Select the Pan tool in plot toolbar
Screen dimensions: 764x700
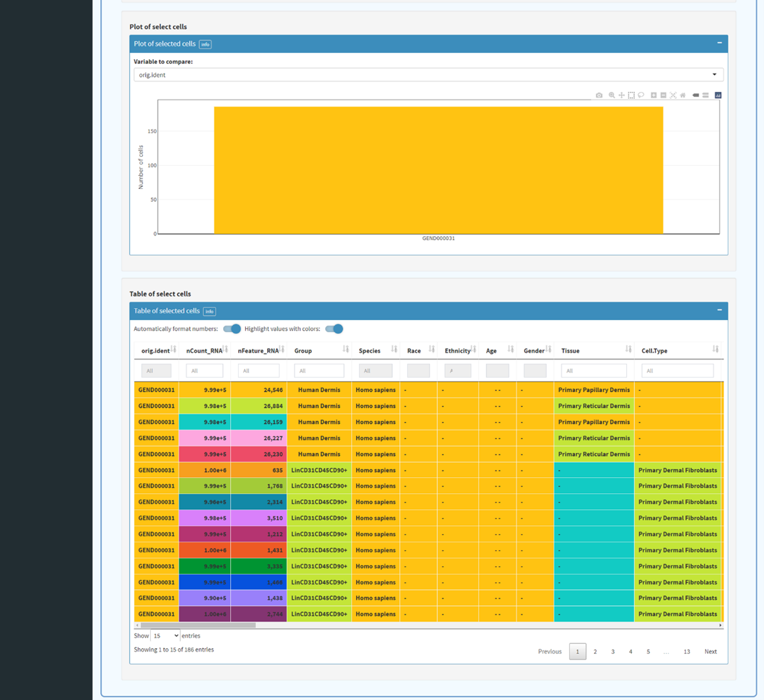pos(621,95)
